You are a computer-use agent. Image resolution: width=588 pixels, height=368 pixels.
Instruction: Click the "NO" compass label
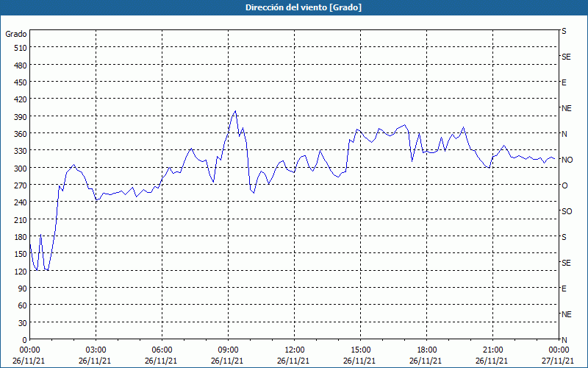tap(567, 160)
